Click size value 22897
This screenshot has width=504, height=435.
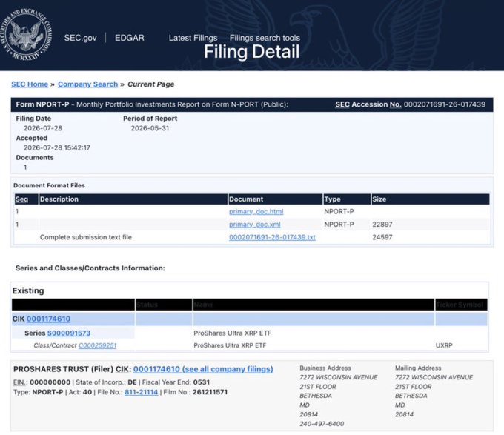pos(382,225)
